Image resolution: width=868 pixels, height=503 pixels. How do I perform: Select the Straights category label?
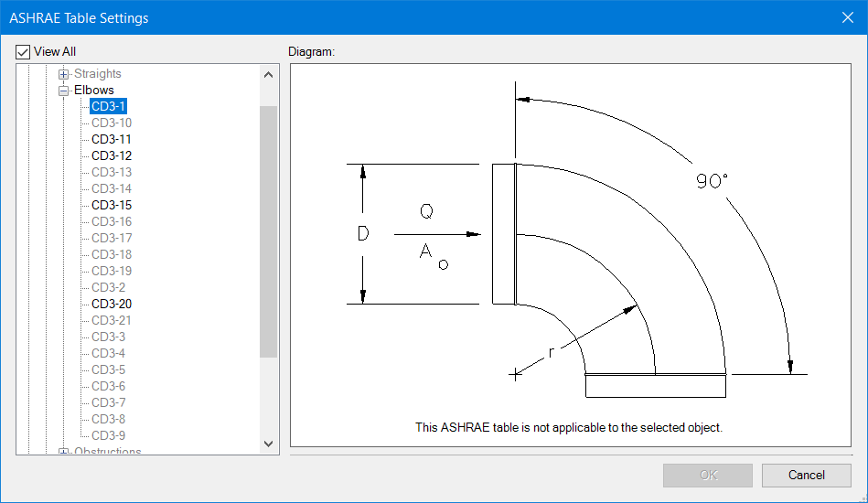[98, 73]
